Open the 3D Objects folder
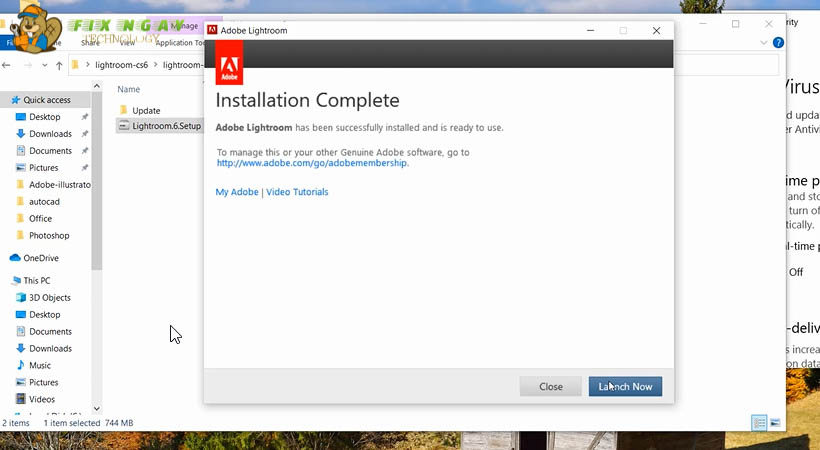The image size is (820, 450). [49, 298]
